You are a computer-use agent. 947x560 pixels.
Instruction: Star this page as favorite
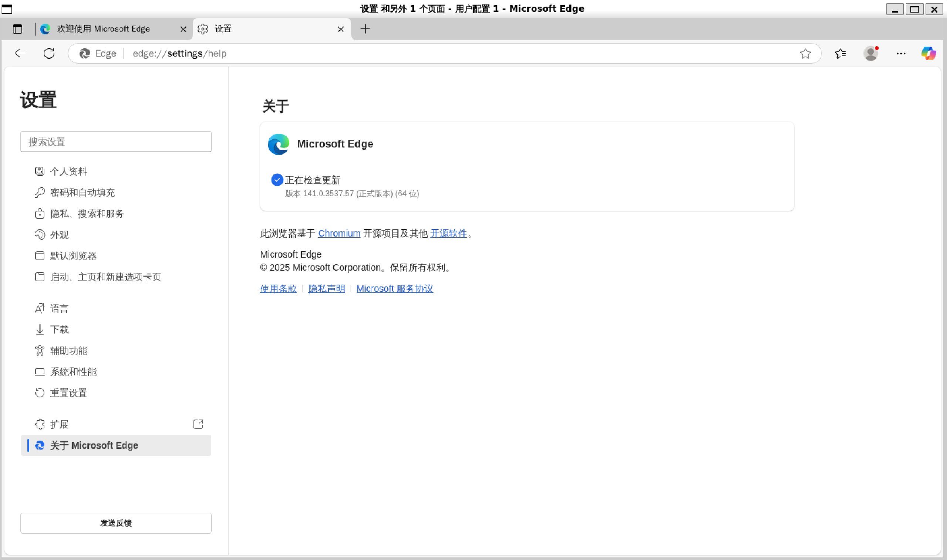805,54
